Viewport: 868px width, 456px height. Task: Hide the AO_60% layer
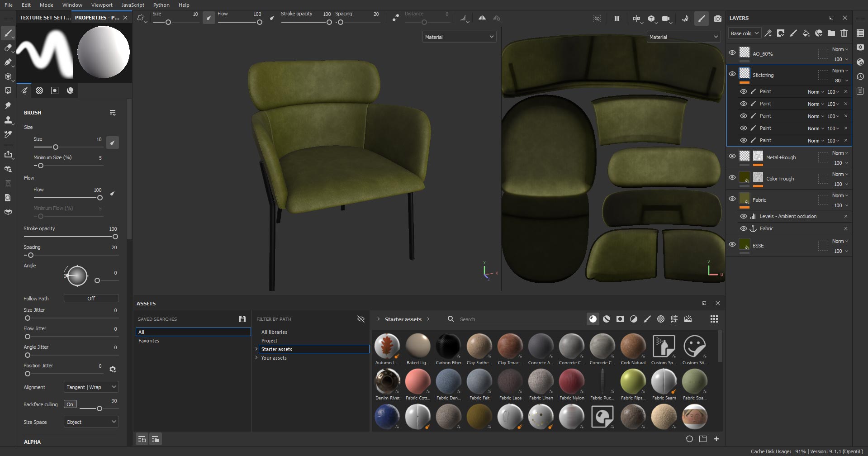[x=733, y=52]
